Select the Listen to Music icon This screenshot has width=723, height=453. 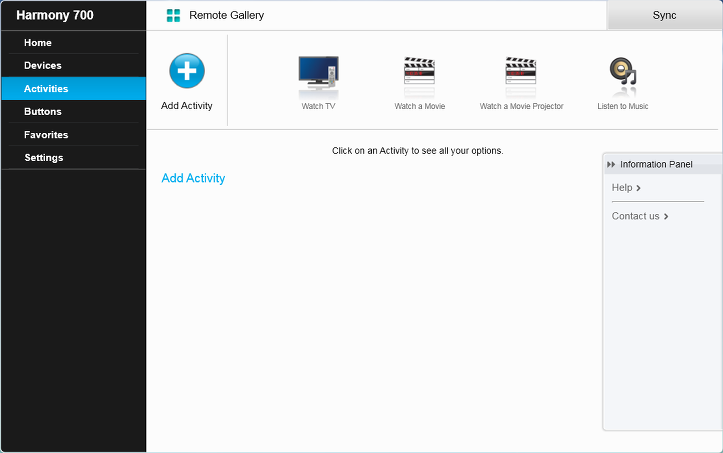click(622, 74)
